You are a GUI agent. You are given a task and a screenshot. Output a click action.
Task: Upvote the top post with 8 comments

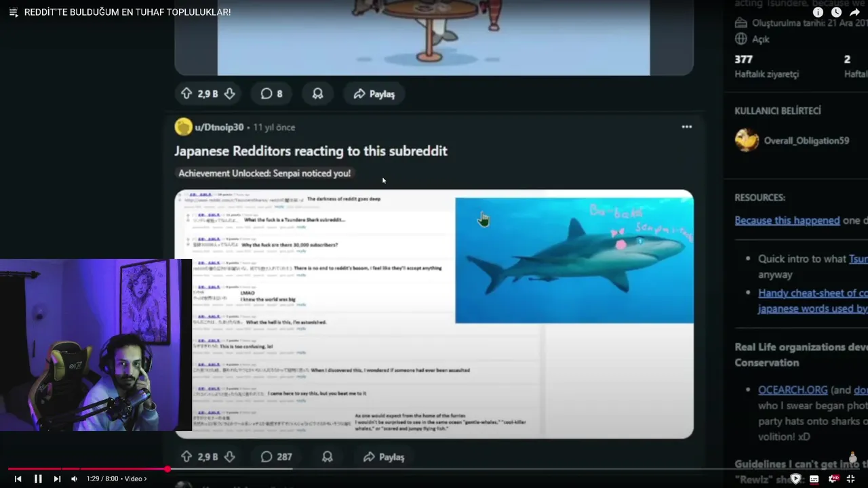coord(186,94)
